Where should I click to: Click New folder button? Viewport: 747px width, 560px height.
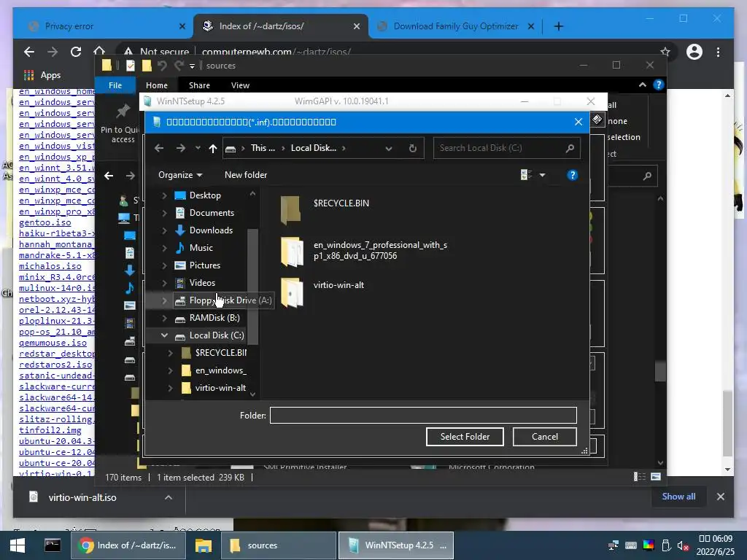click(246, 175)
